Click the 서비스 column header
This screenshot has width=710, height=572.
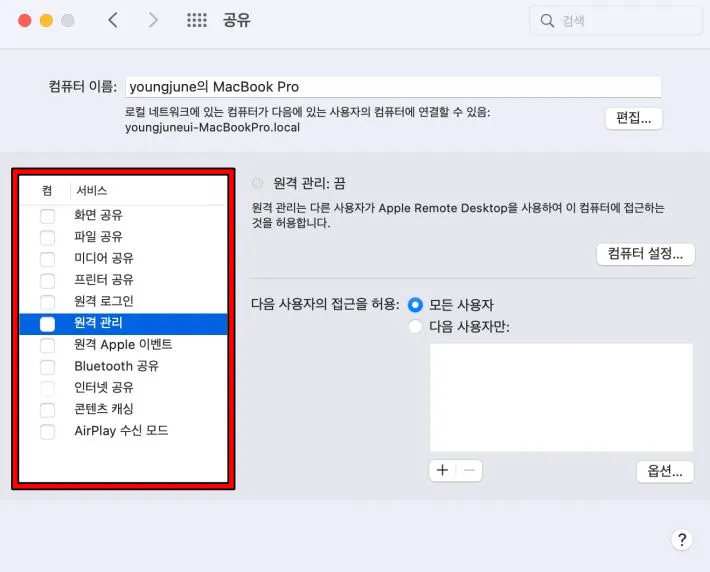pos(92,191)
